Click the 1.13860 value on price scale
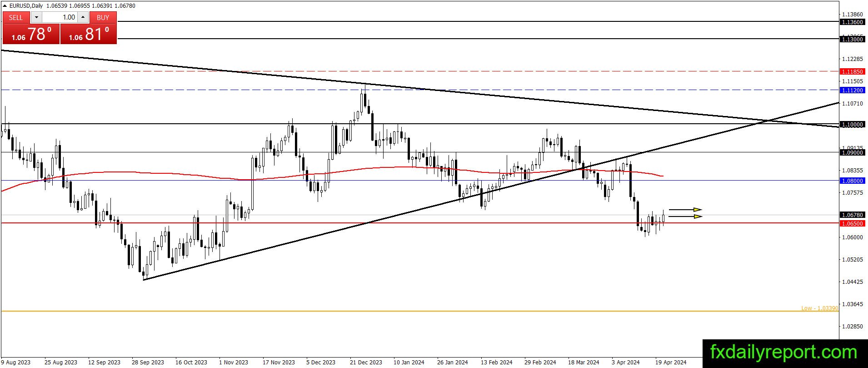Screen dimensions: 868x368 [x=852, y=15]
